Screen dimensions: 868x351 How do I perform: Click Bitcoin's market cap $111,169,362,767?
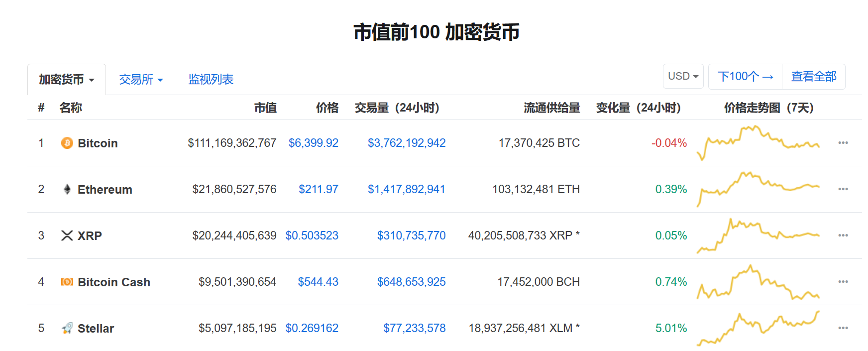click(x=232, y=143)
